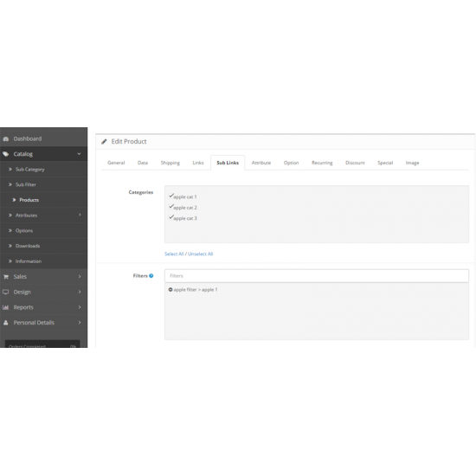Image resolution: width=476 pixels, height=476 pixels.
Task: Click the Reports chart icon
Action: pyautogui.click(x=6, y=307)
